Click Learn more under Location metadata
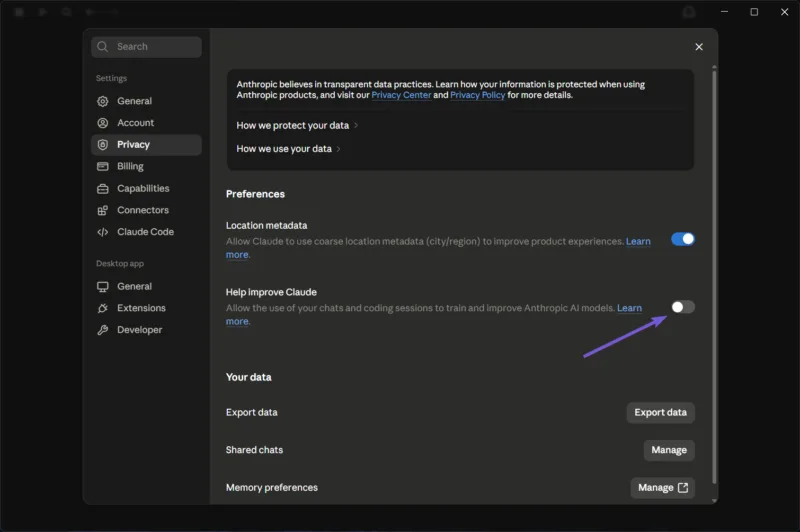800x532 pixels. (x=638, y=241)
